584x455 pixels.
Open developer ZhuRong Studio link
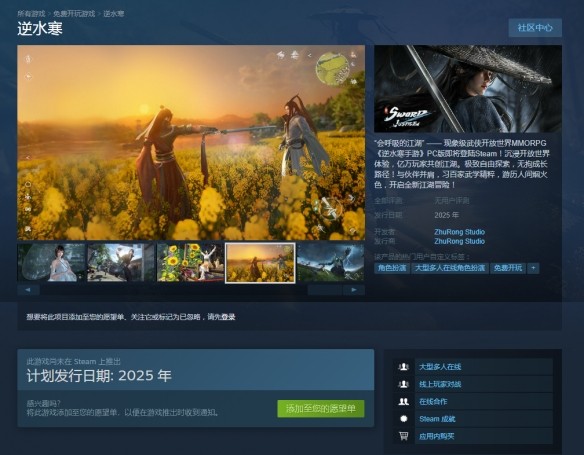coord(459,232)
